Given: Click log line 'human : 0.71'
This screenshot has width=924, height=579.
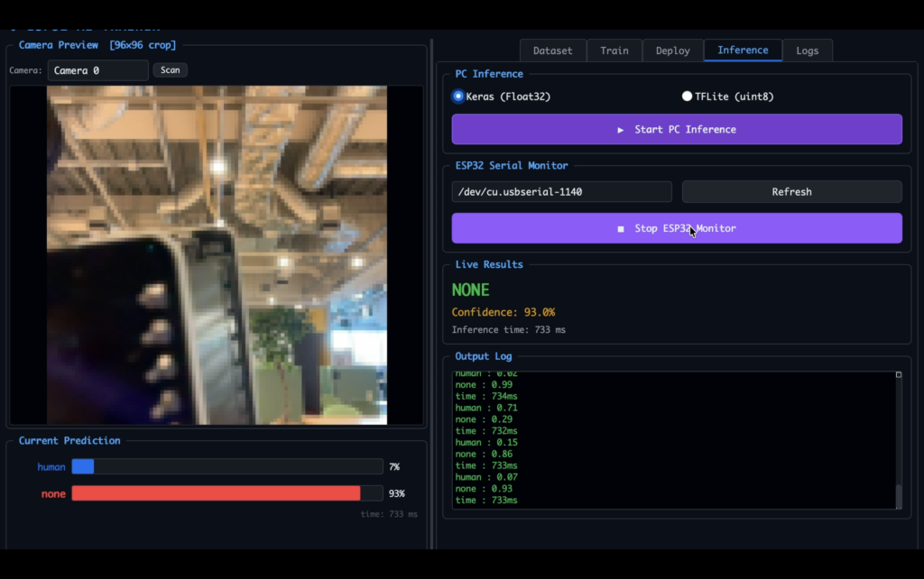Looking at the screenshot, I should (486, 408).
